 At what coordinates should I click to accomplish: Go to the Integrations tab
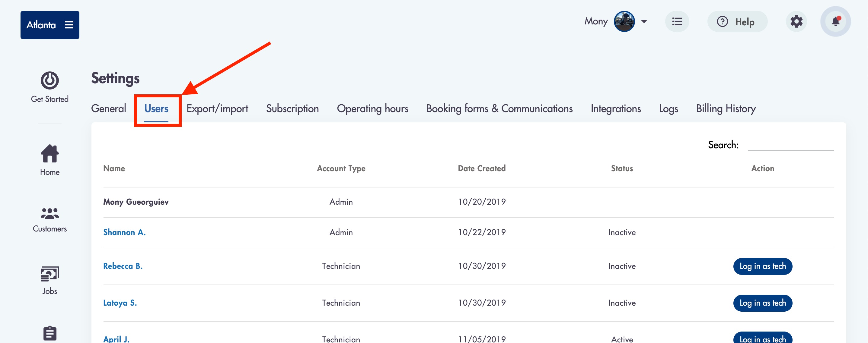[616, 109]
